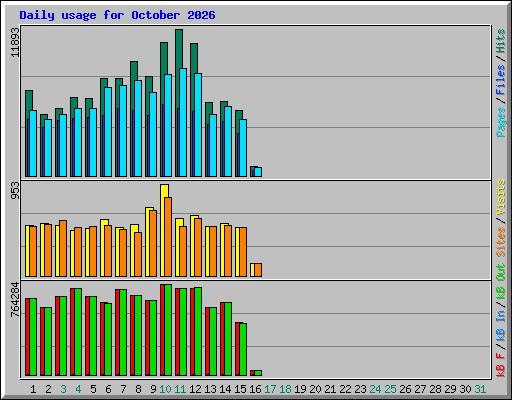Click the Hits legend label

(x=501, y=41)
